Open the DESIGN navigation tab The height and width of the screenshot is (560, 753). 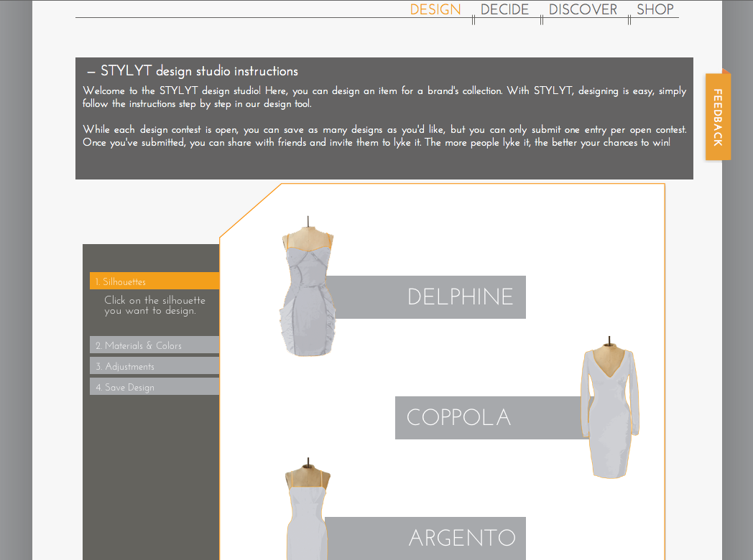point(435,9)
